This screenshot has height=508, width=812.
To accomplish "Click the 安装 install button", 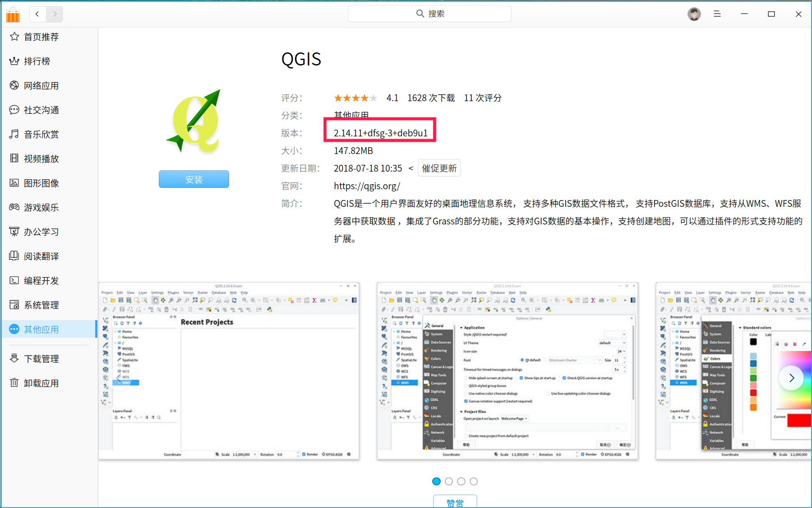I will [x=194, y=179].
